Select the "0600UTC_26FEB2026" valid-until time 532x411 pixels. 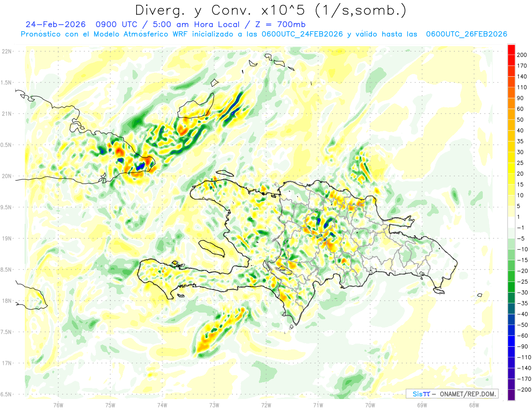[466, 34]
